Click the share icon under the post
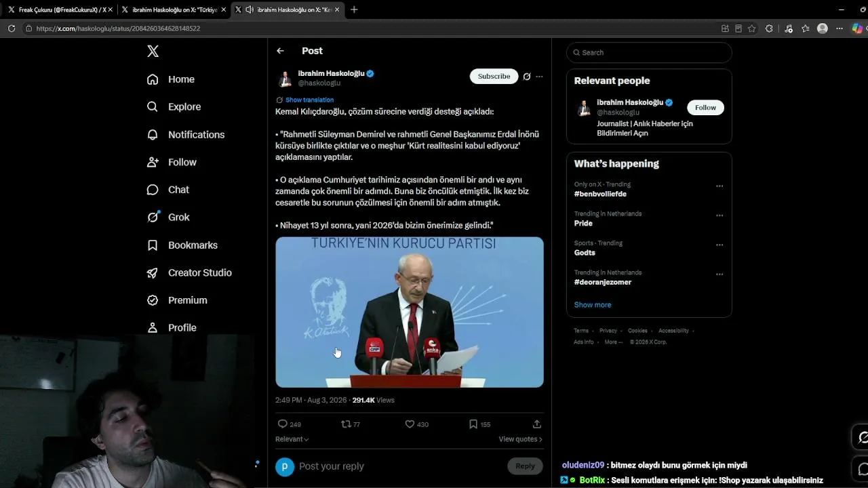The height and width of the screenshot is (488, 868). (536, 424)
